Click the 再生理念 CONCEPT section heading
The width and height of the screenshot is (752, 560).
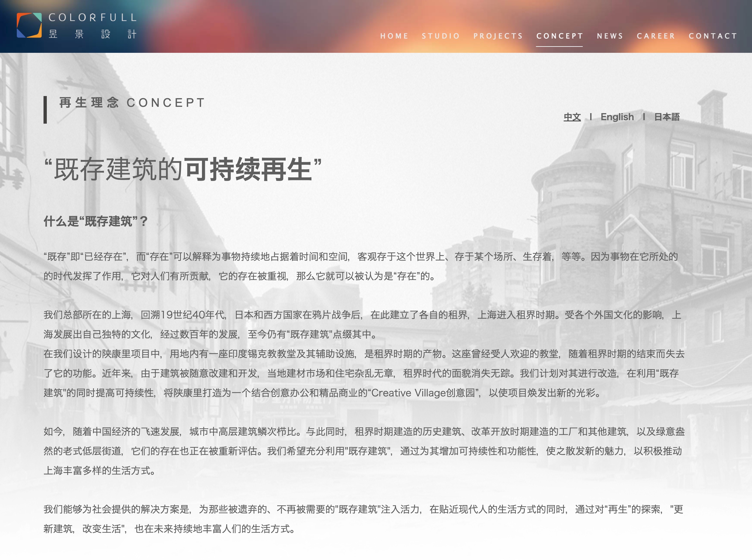[132, 102]
